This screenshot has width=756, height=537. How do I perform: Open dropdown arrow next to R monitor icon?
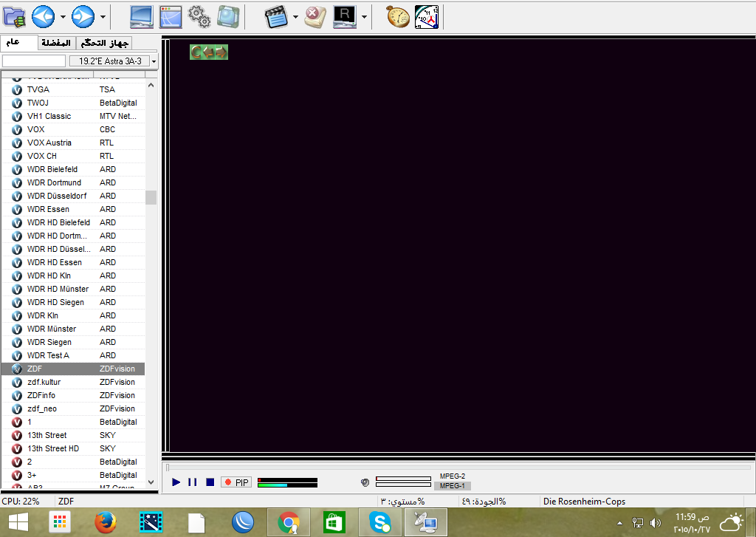pyautogui.click(x=364, y=18)
